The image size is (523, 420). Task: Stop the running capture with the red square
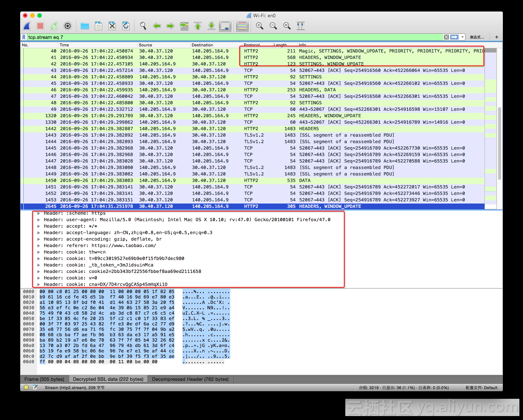click(x=40, y=26)
